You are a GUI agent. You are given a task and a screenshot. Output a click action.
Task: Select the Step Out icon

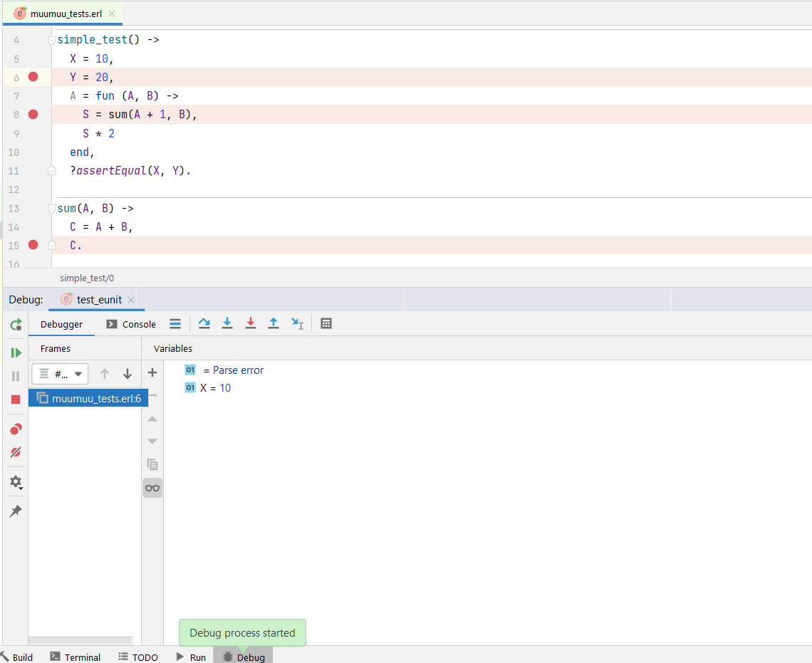coord(274,323)
